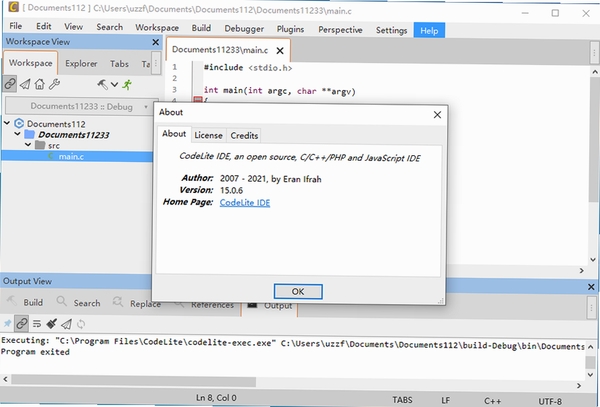Screen dimensions: 600x407
Task: Open the Perspective menu
Action: tap(340, 30)
